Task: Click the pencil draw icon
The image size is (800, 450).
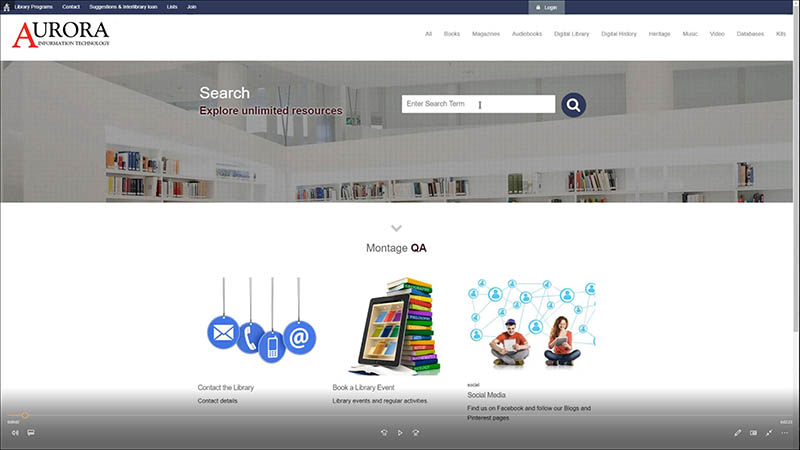Action: pyautogui.click(x=738, y=433)
